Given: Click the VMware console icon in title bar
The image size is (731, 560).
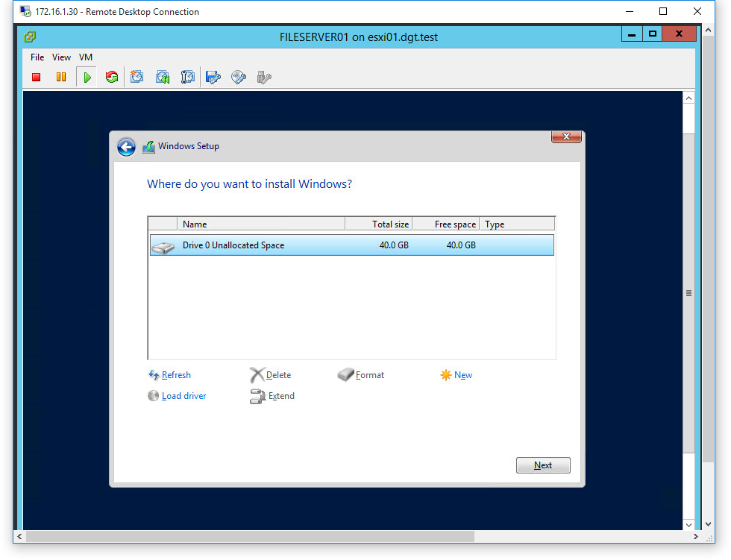Looking at the screenshot, I should pos(30,37).
